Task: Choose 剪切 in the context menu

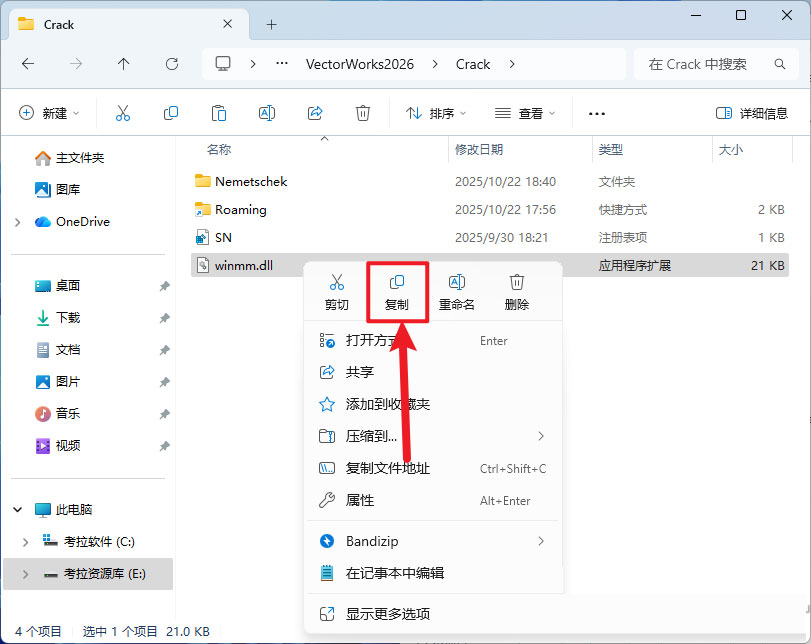Action: coord(337,292)
